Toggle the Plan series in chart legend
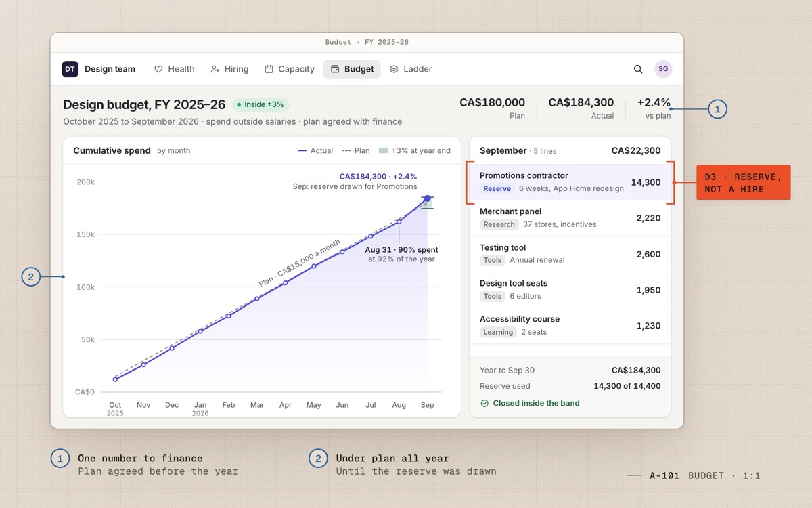Screen dimensions: 812x508 356,151
